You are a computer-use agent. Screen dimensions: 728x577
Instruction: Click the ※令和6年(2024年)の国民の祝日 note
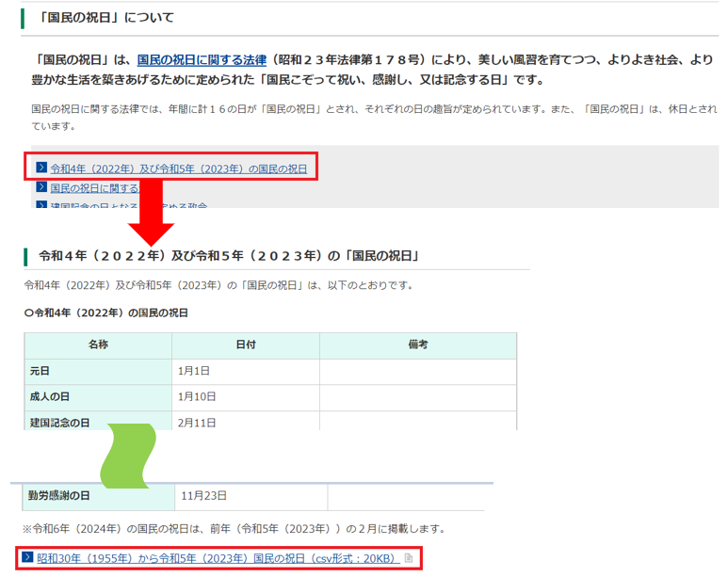pyautogui.click(x=235, y=529)
